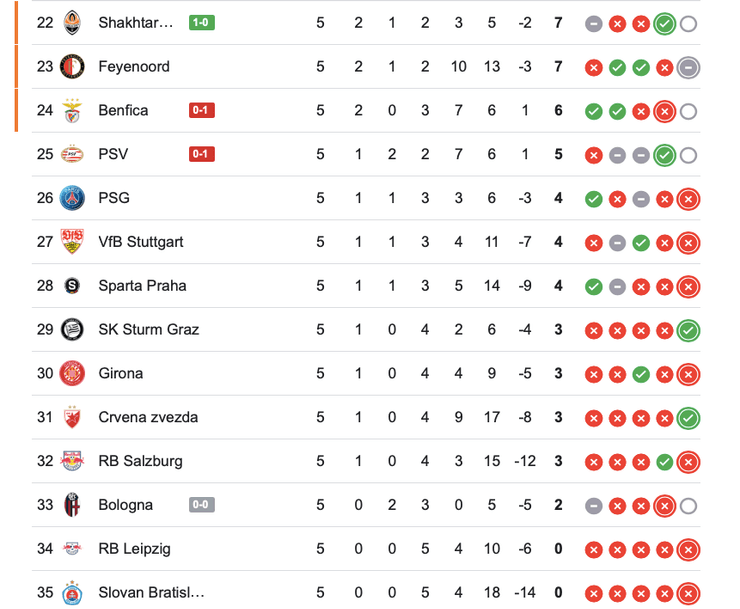Click RB Leipzig's most recent loss indicator
740x609 pixels.
pos(688,549)
